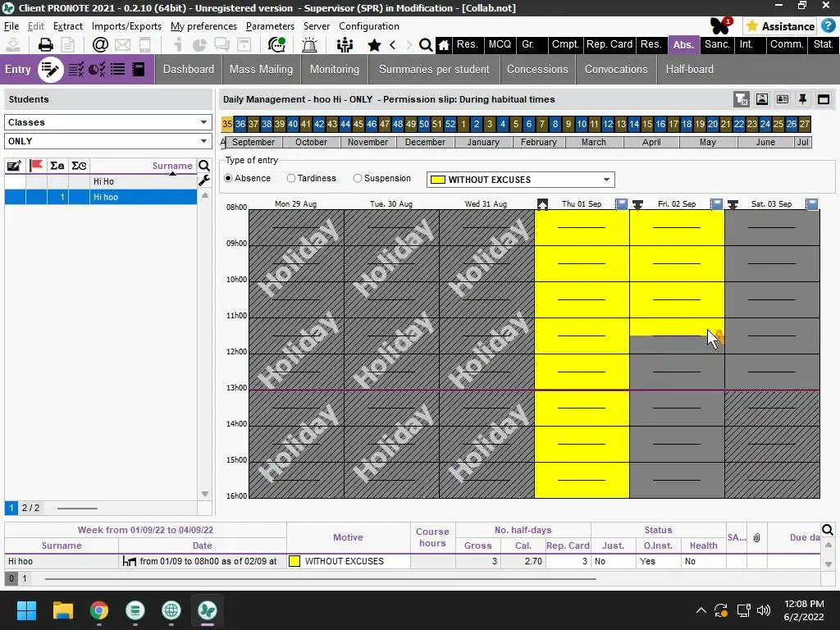Click the black star favorites icon
This screenshot has height=630, width=840.
374,44
